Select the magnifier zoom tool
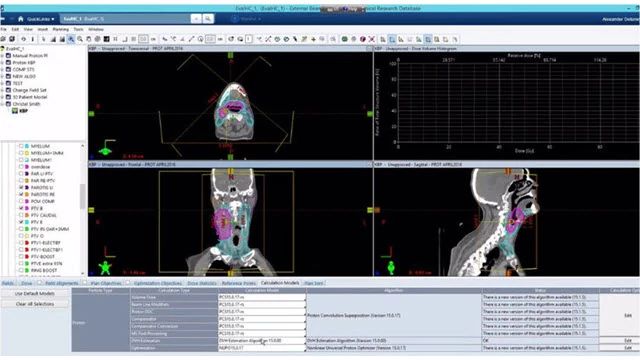The height and width of the screenshot is (360, 640). 80,39
